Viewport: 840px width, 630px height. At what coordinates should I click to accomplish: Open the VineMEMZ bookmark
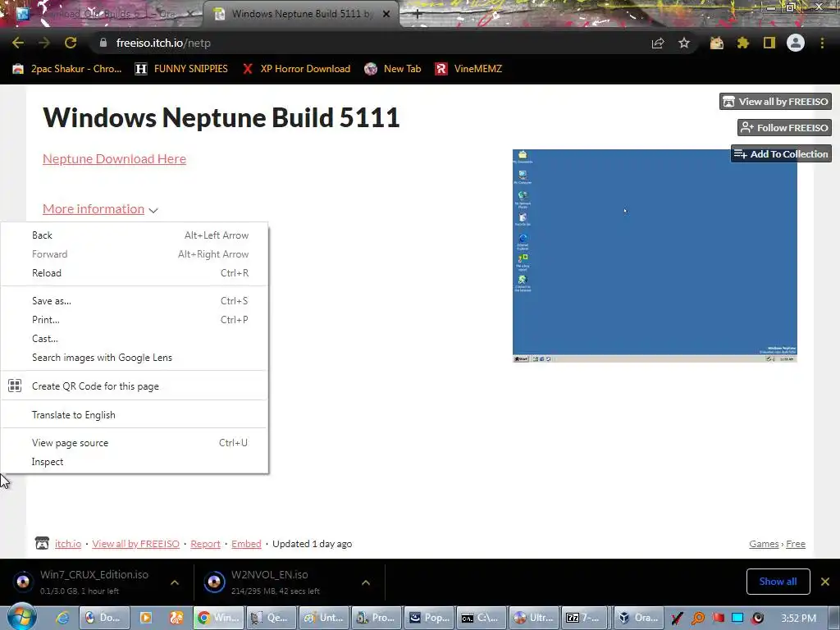(468, 69)
